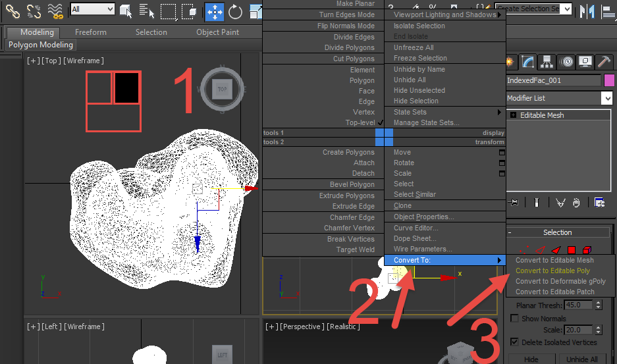
Task: Enable the Show Normals checkbox
Action: click(514, 318)
